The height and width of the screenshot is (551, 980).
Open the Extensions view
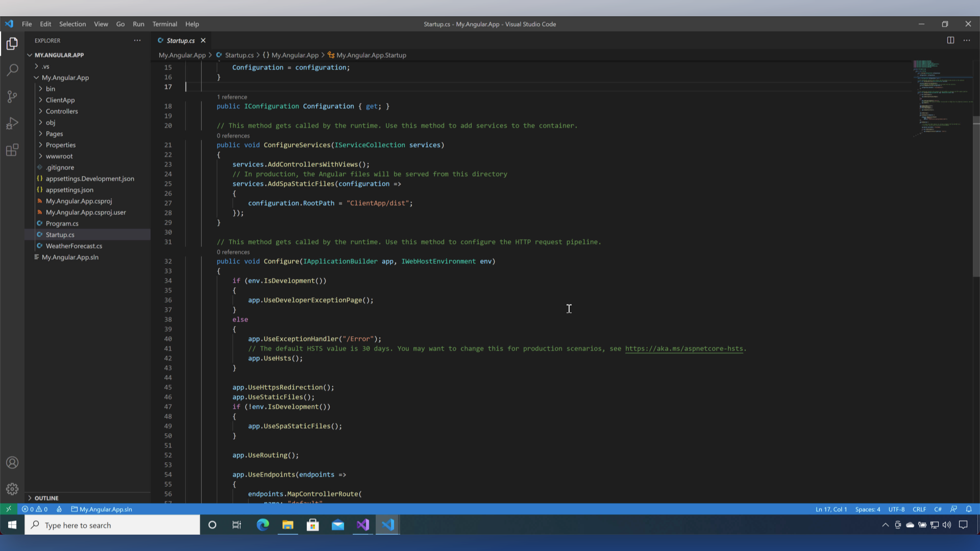point(12,150)
